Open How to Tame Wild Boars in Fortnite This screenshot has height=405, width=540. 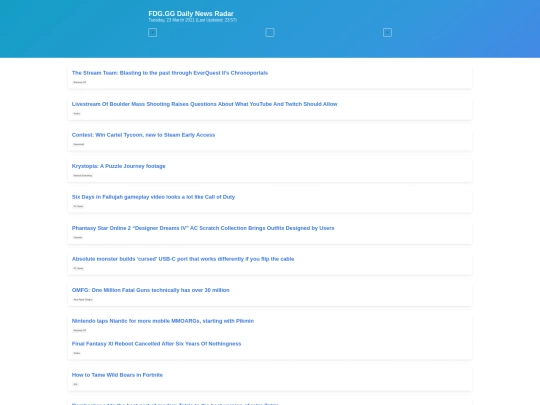click(117, 375)
